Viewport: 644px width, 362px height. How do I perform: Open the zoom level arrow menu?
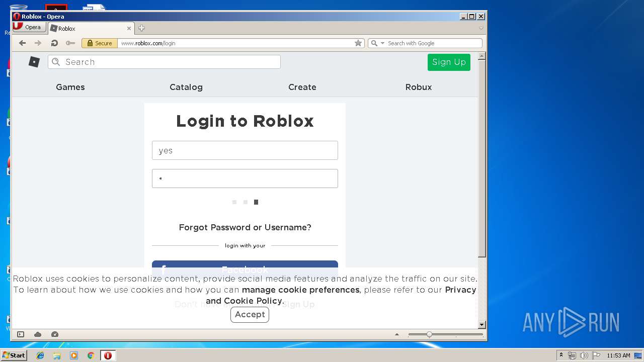point(397,334)
